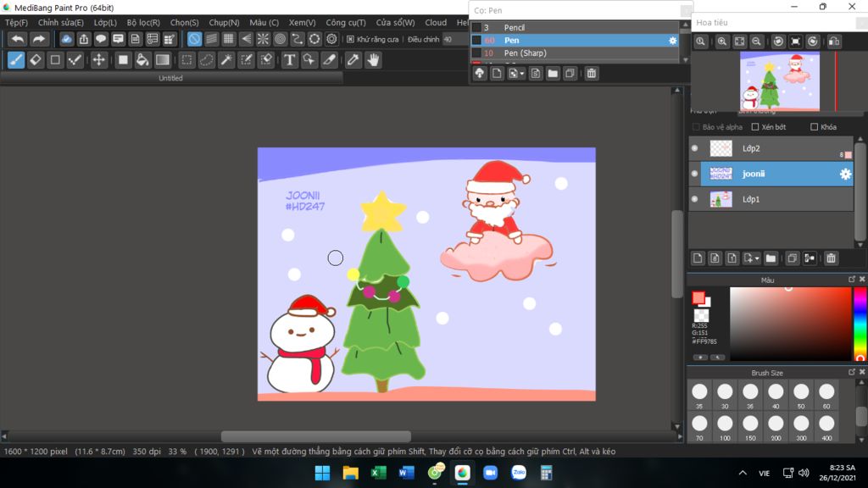This screenshot has height=488, width=868.
Task: Select the Eraser tool
Action: pyautogui.click(x=36, y=60)
